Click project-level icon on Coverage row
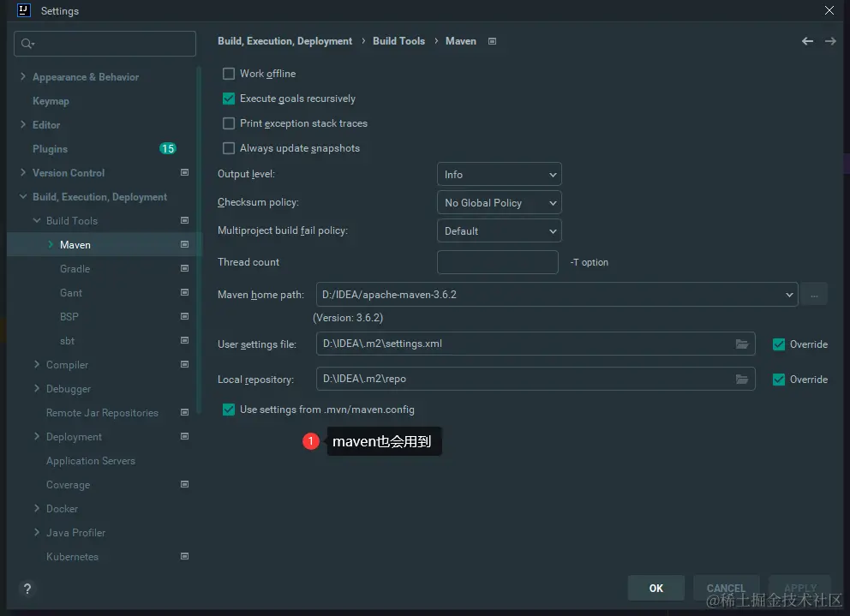This screenshot has width=850, height=616. [x=184, y=484]
